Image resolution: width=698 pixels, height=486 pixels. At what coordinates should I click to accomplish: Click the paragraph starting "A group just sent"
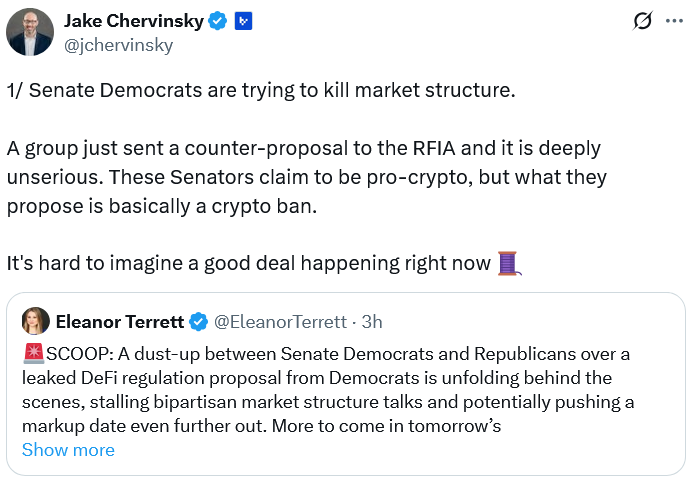click(300, 177)
